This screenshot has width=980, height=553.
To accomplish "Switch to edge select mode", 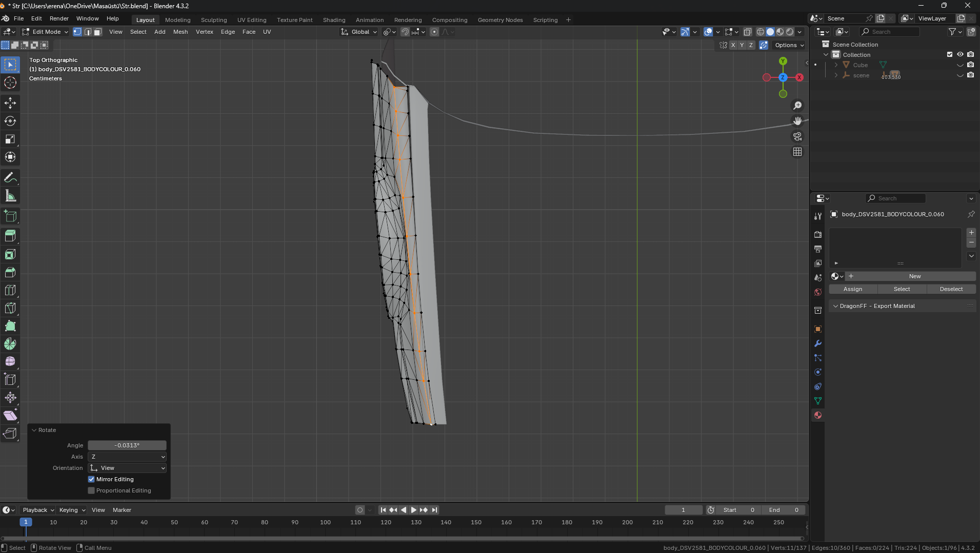I will (x=88, y=32).
